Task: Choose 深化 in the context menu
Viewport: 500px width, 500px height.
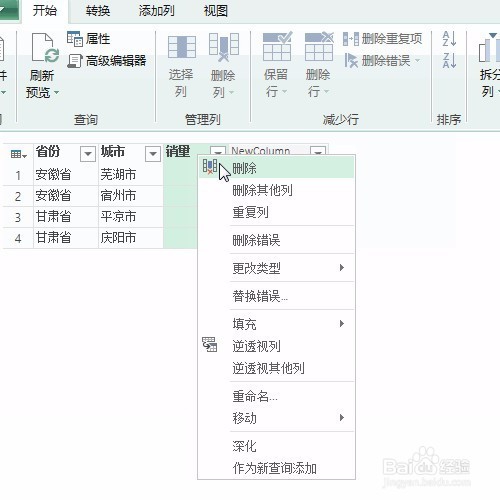Action: [x=276, y=446]
